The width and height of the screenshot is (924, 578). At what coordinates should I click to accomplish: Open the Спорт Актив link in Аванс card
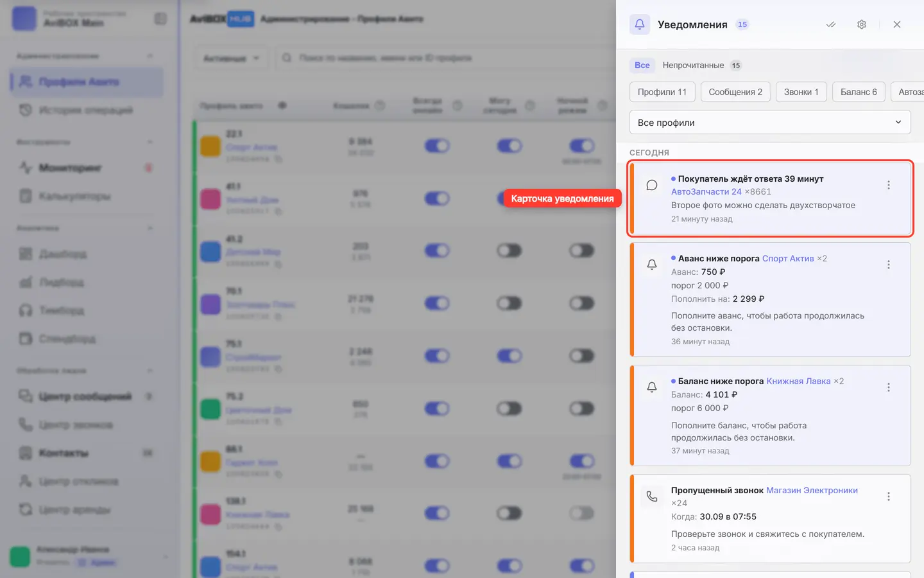788,258
